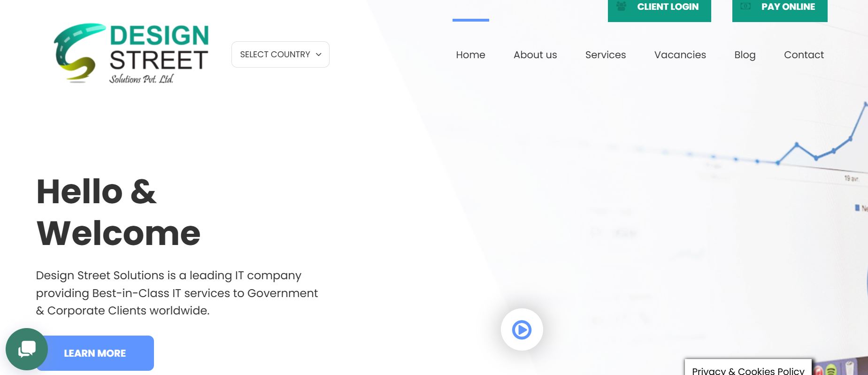Click the red music icon in photo

[818, 371]
